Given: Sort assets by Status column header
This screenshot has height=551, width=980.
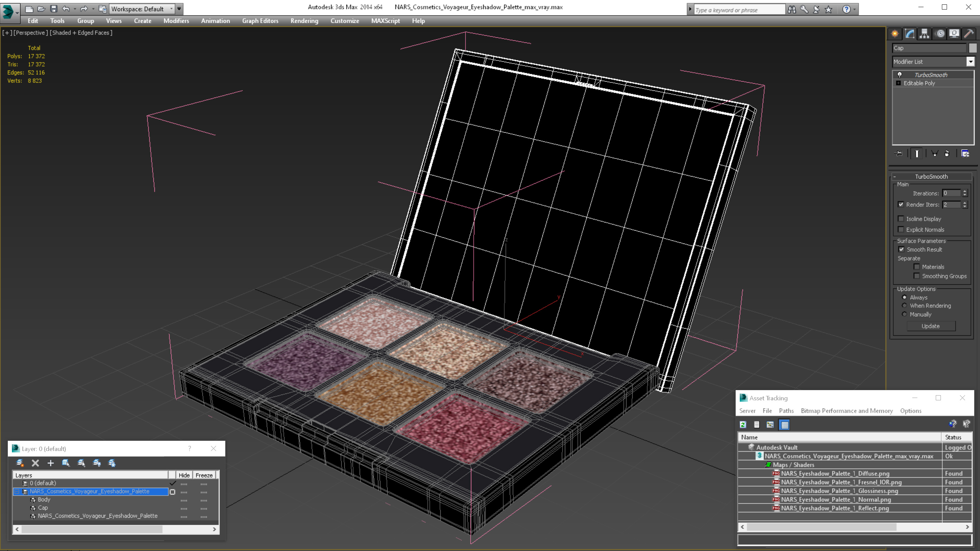Looking at the screenshot, I should click(957, 437).
